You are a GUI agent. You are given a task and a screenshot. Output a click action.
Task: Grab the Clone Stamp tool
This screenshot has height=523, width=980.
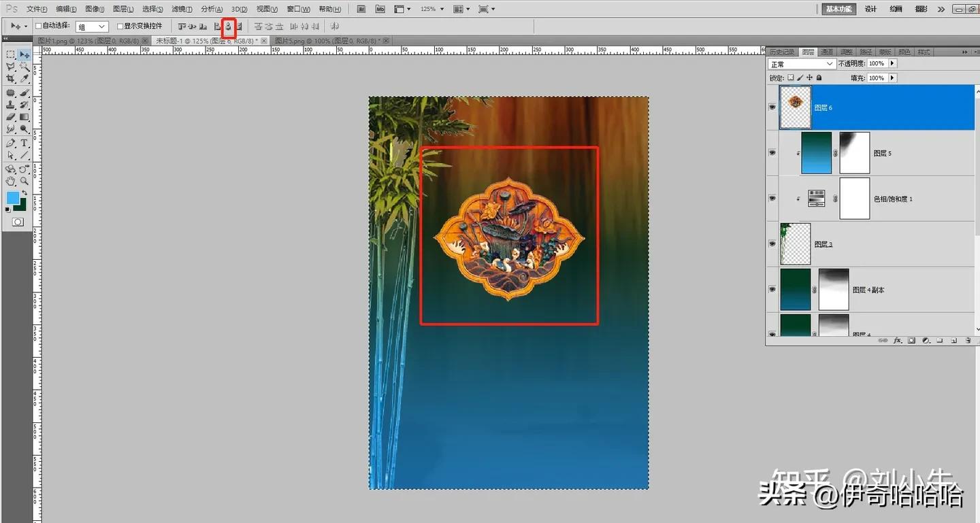point(10,105)
